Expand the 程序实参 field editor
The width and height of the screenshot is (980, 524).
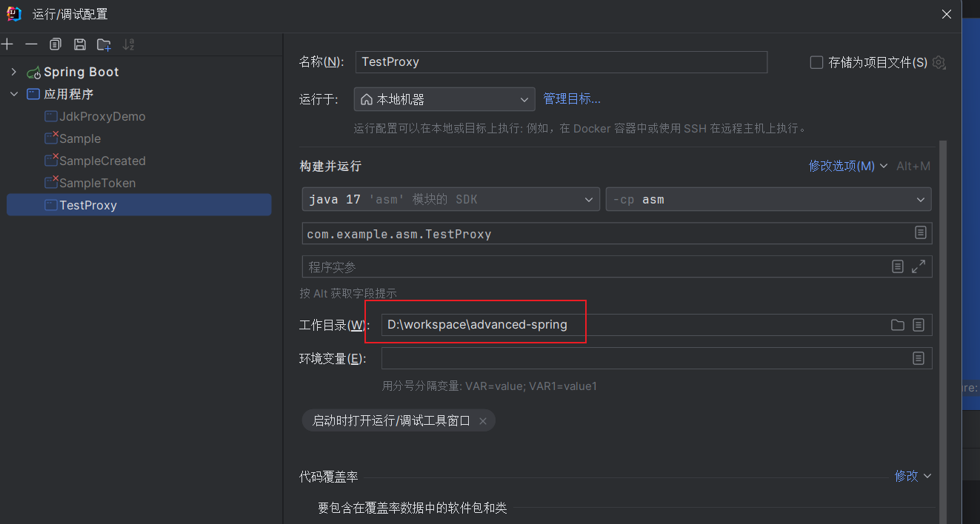coord(919,266)
